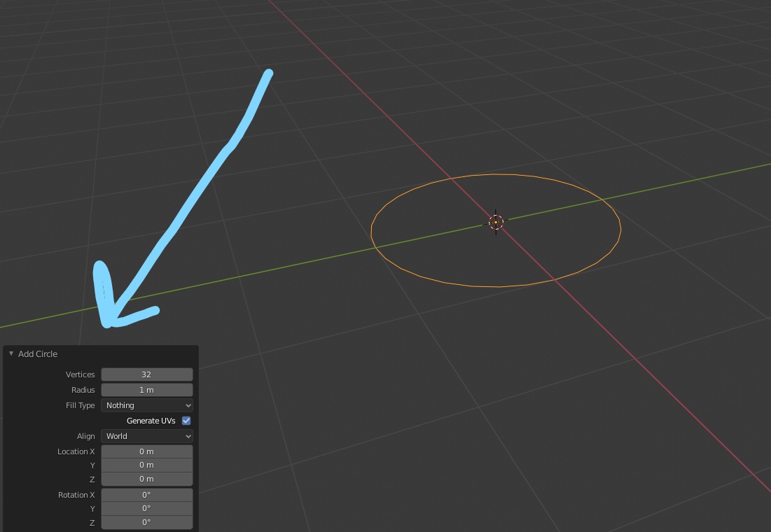
Task: Click the Location X field
Action: (x=146, y=451)
